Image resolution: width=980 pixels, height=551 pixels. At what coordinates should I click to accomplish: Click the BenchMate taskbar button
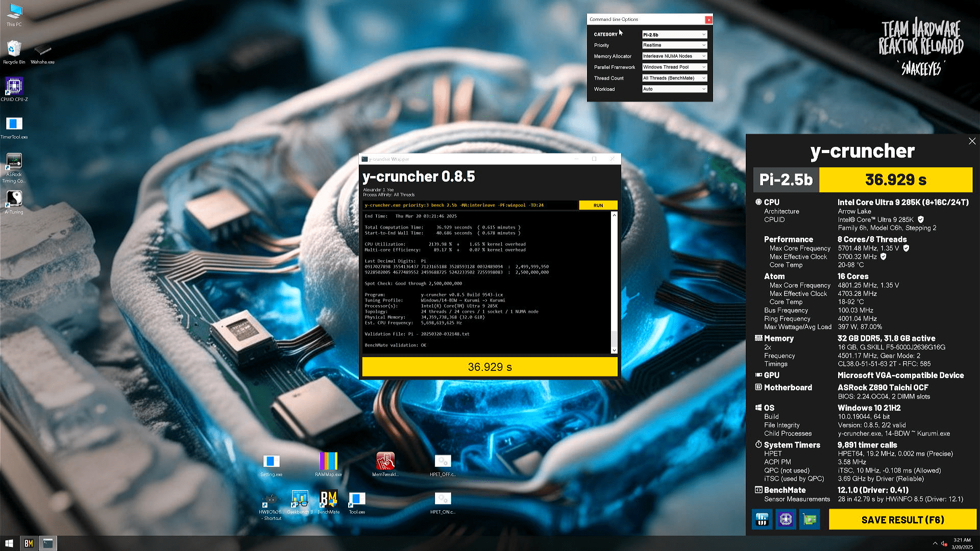tap(29, 543)
